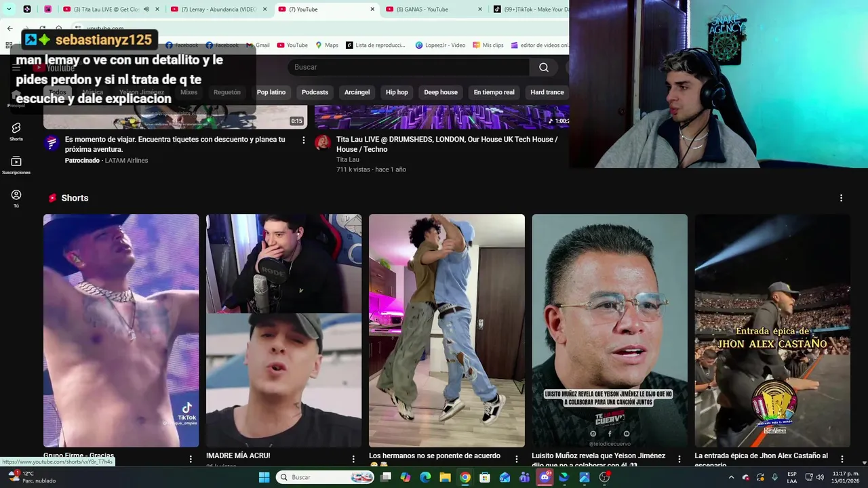Filter by Arcángel chip
The height and width of the screenshot is (488, 868).
[x=357, y=92]
